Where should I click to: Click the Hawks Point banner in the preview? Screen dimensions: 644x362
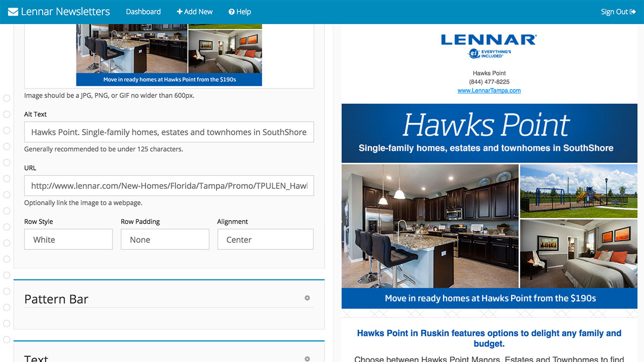click(489, 133)
